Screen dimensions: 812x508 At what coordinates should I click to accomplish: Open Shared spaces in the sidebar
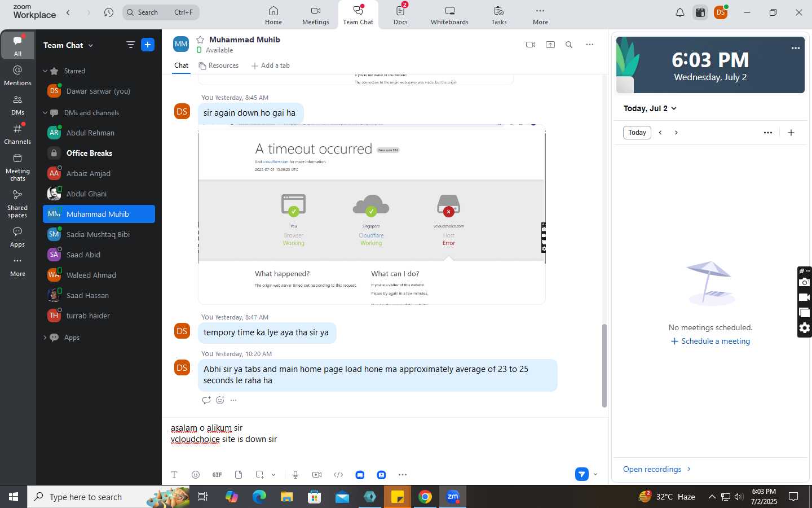pyautogui.click(x=18, y=203)
